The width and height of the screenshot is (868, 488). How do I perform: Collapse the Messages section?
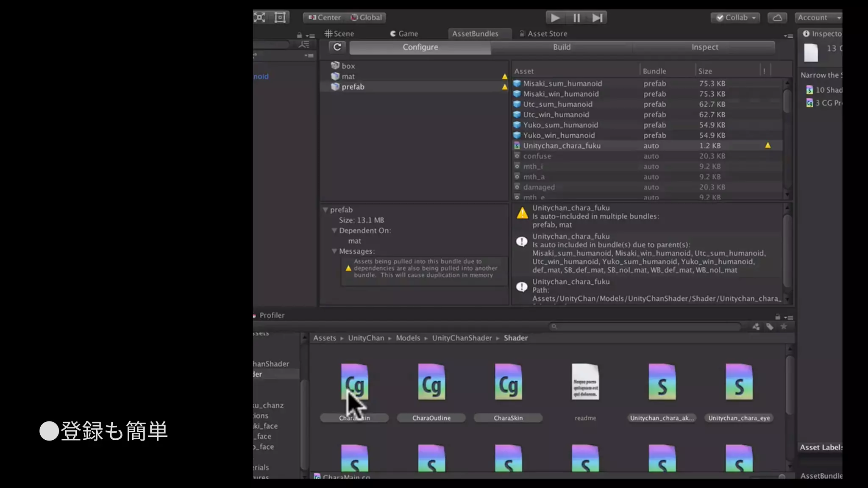coord(334,251)
